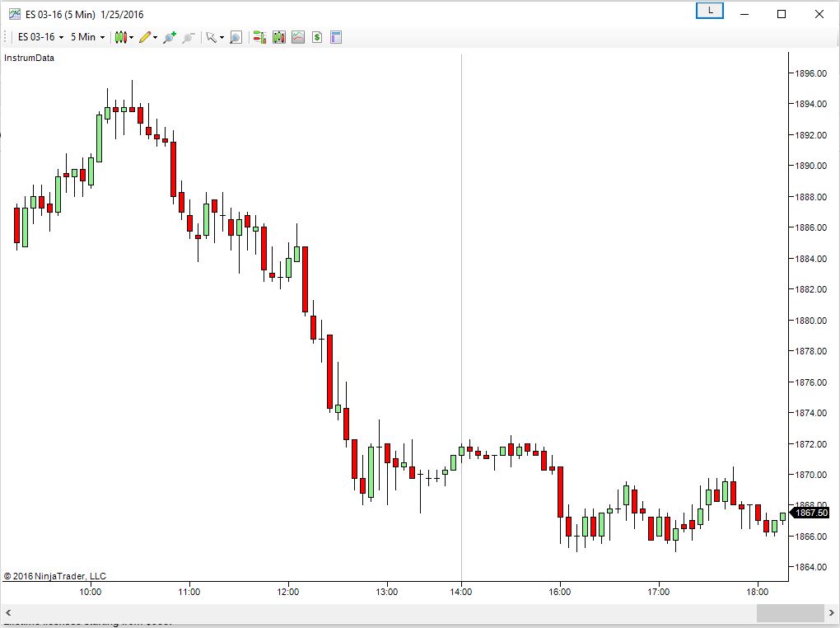Screen dimensions: 840x628
Task: Click the horizontal scrollbar thumb
Action: [791, 612]
